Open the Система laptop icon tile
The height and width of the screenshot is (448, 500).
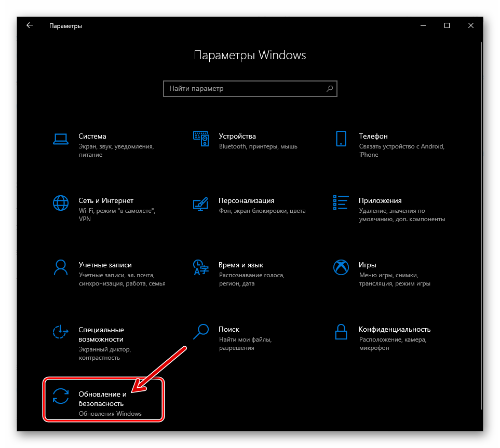61,139
